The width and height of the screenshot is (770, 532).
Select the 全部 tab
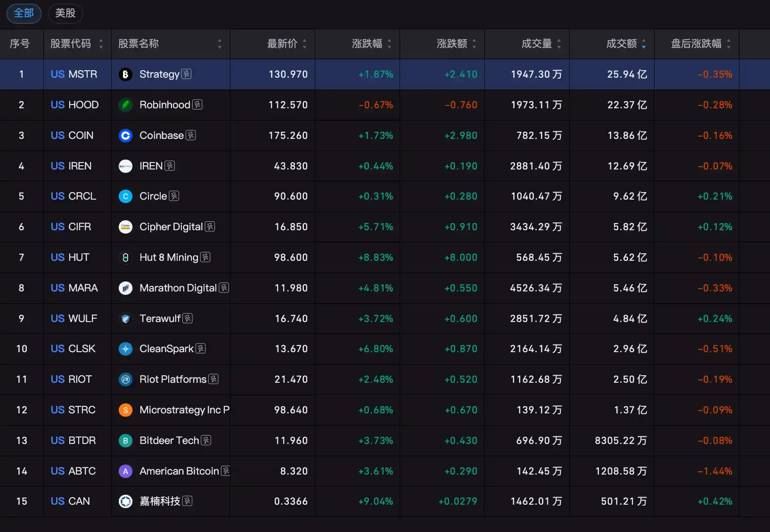[x=24, y=13]
